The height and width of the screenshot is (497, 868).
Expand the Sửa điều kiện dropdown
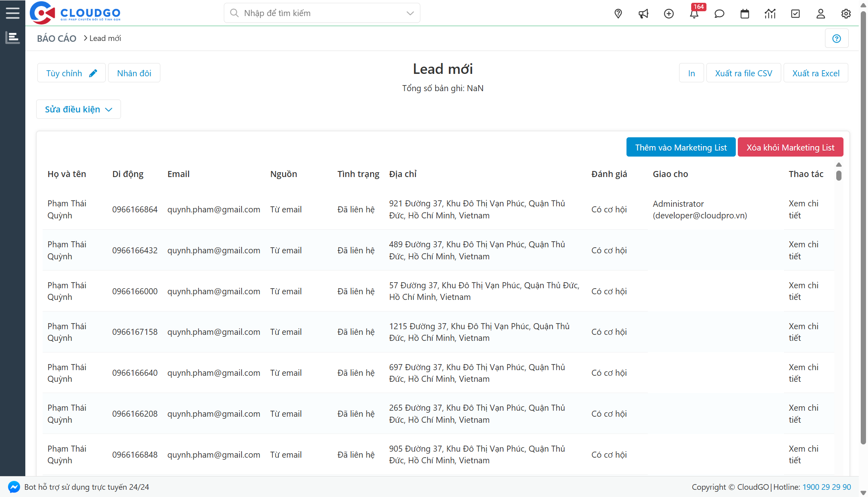click(x=78, y=109)
